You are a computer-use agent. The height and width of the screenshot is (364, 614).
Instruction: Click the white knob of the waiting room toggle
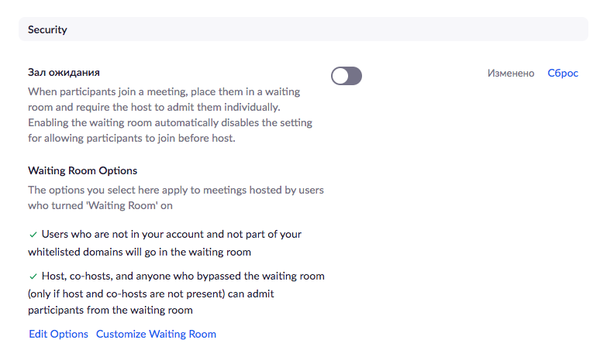point(340,75)
